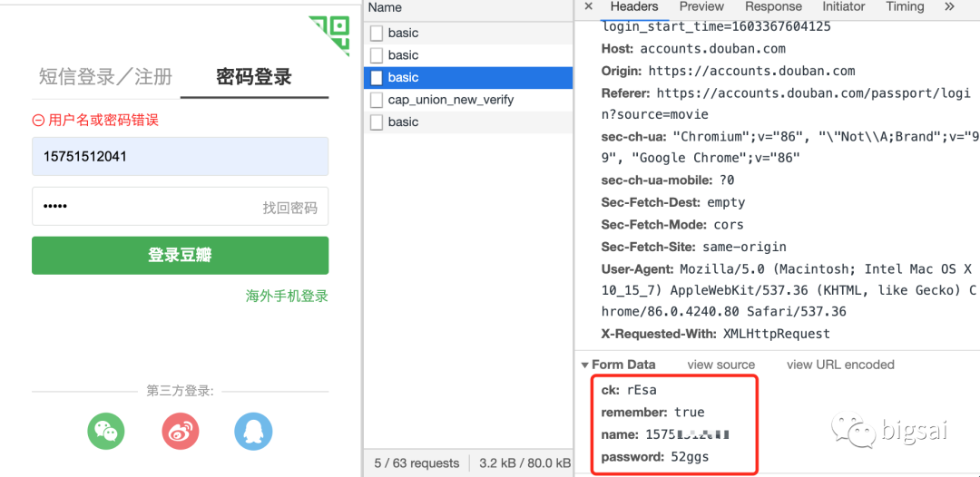Click the 找回密码 link
Image resolution: width=980 pixels, height=477 pixels.
(x=290, y=208)
